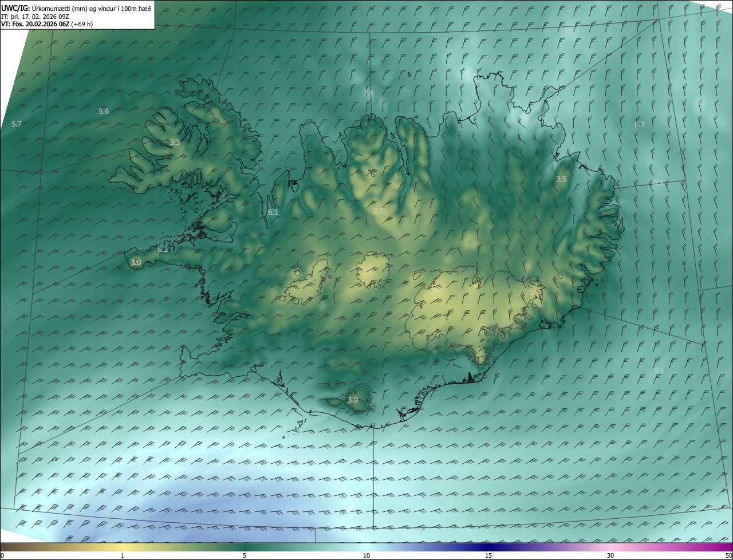Click the '10' tick label on the legend
Image resolution: width=733 pixels, height=560 pixels.
[x=366, y=555]
